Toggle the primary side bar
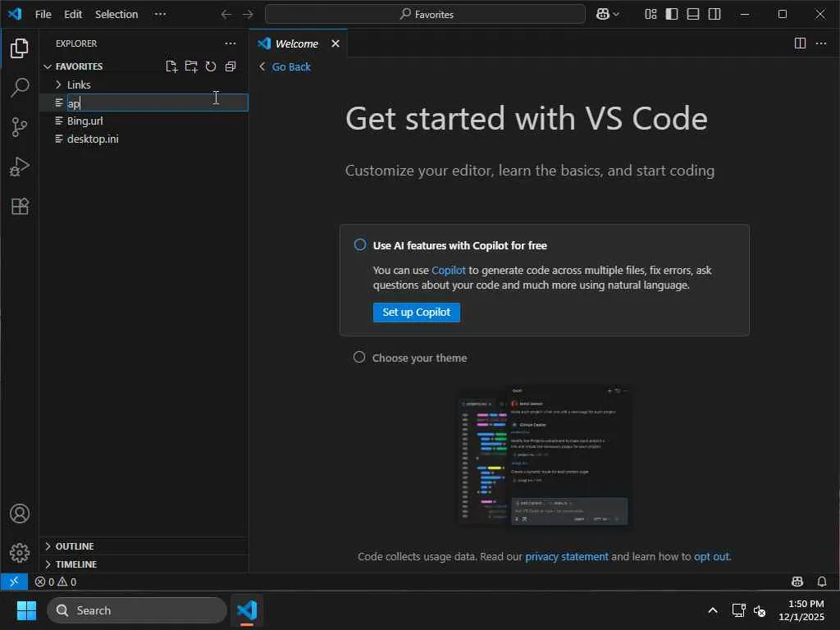The height and width of the screenshot is (630, 840). [x=672, y=15]
